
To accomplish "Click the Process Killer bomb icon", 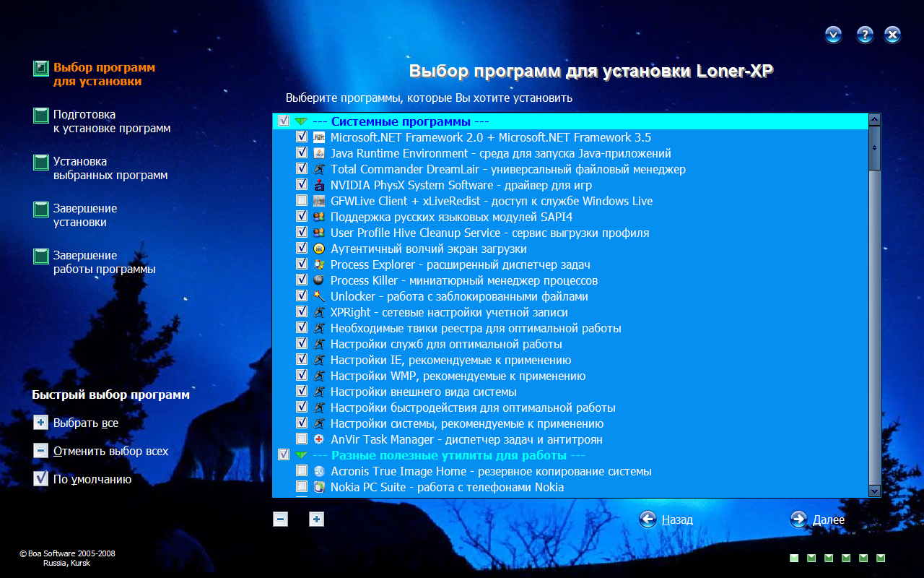I will click(319, 280).
